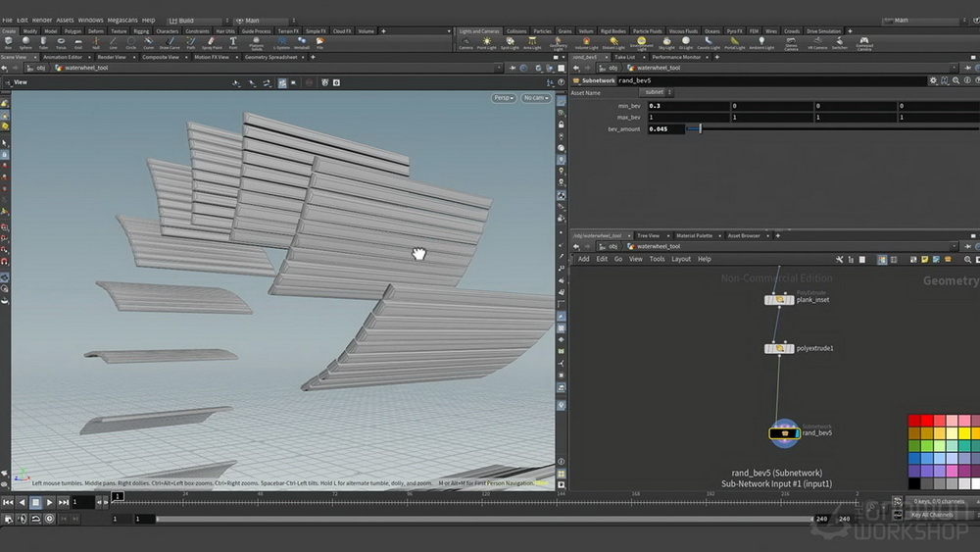This screenshot has height=552, width=980.
Task: Add a Camera from the Lights shelf
Action: [465, 43]
